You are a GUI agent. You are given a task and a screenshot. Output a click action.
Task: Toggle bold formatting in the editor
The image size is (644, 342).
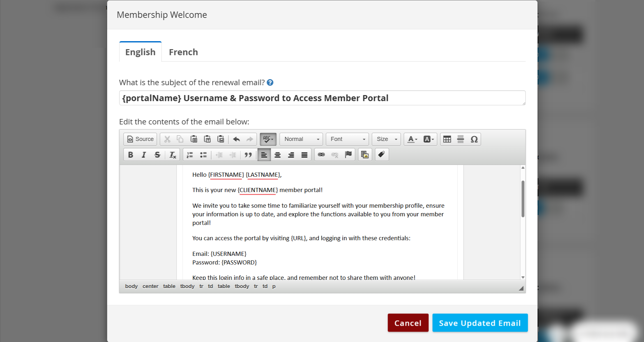(x=130, y=155)
